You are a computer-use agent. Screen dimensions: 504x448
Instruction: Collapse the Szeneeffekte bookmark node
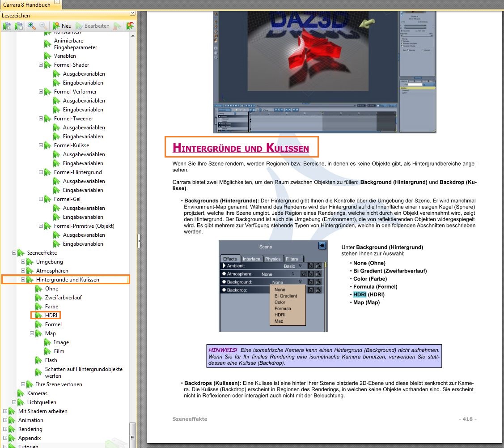point(14,253)
